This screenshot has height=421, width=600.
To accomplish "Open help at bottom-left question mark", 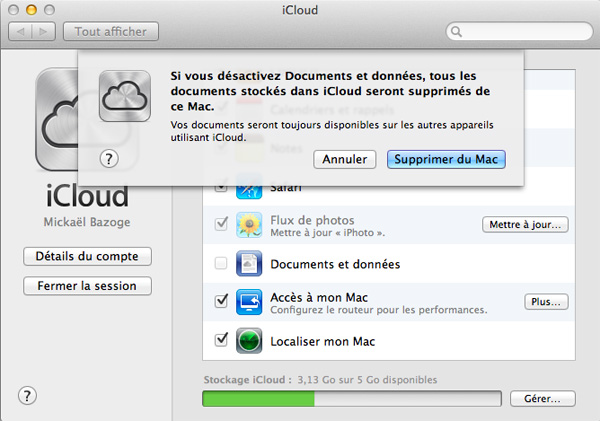I will point(27,395).
